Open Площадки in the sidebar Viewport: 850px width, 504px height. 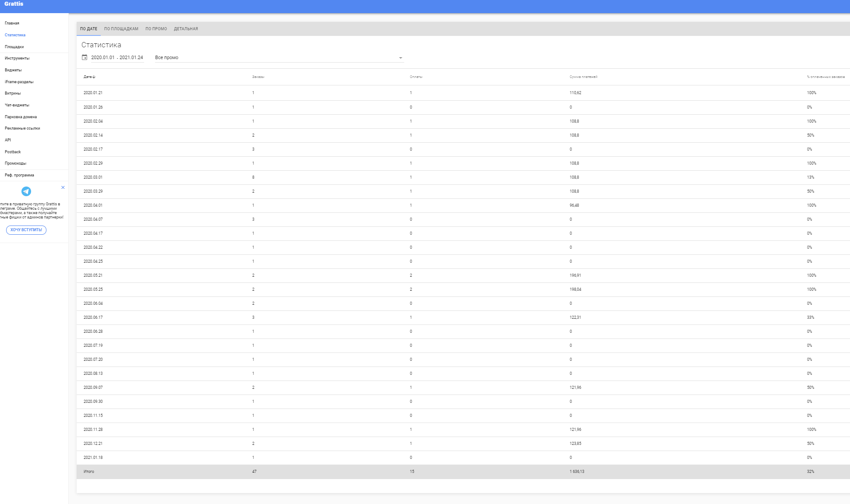coord(14,47)
